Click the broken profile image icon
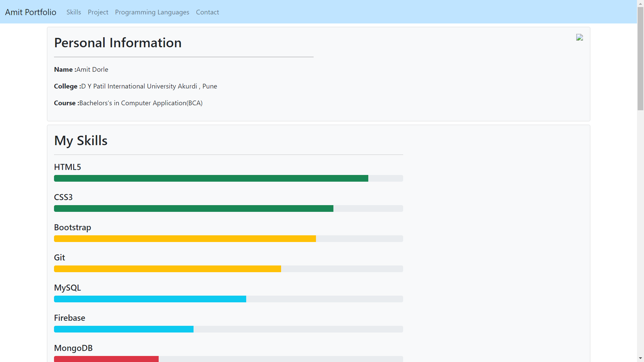 point(579,37)
